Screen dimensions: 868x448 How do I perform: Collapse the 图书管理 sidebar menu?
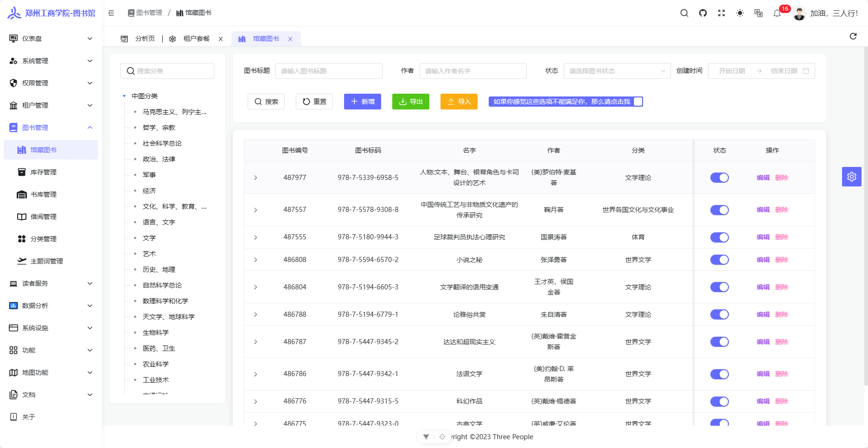[51, 128]
